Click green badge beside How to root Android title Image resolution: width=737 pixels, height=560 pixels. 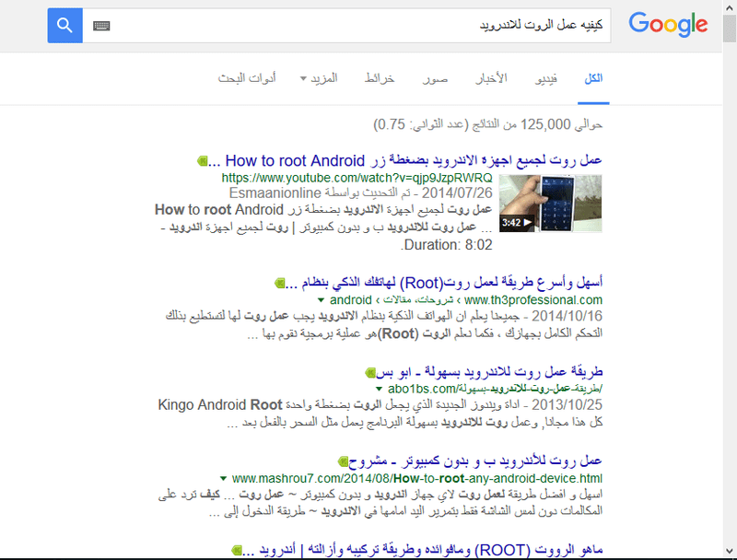(x=202, y=161)
